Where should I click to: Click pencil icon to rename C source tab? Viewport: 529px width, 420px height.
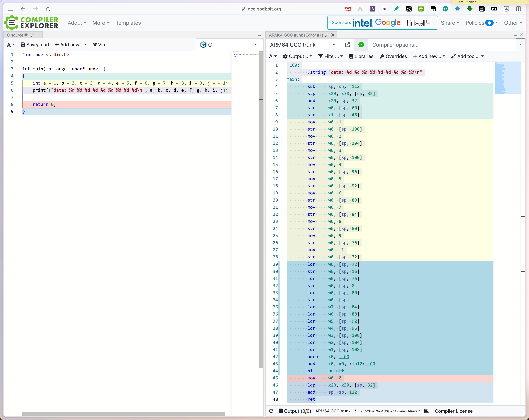[x=33, y=35]
